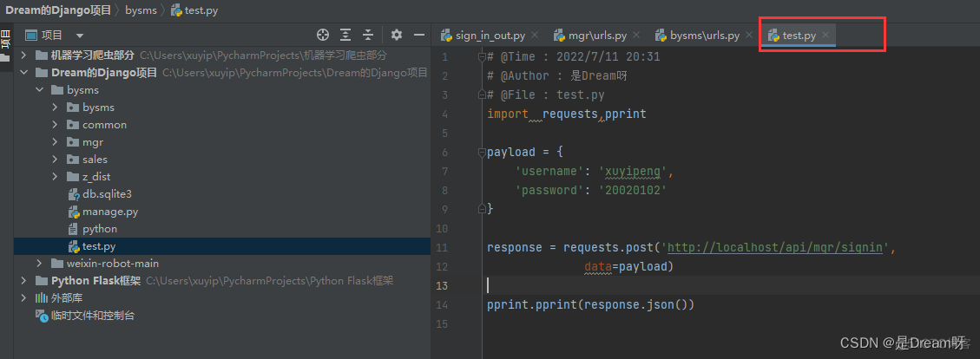Viewport: 980px width, 359px height.
Task: Fold the payload dict at line 6
Action: (x=482, y=153)
